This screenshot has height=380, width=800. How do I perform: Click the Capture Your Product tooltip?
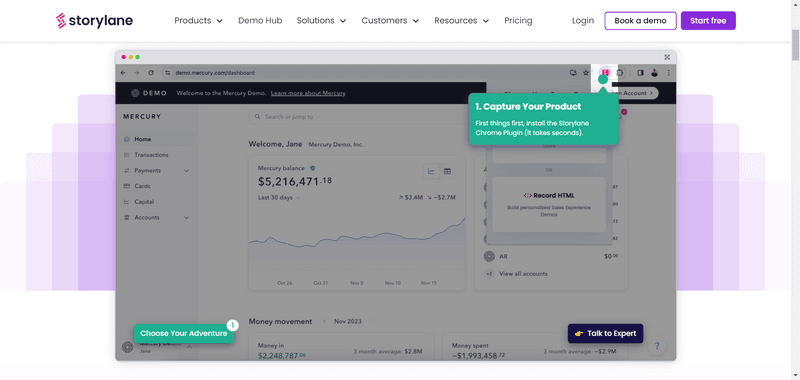coord(543,119)
